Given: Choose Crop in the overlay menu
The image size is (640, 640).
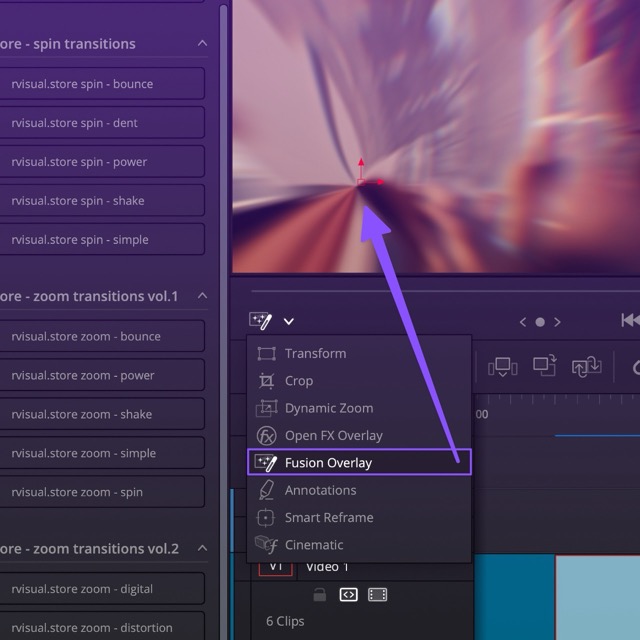Looking at the screenshot, I should [298, 381].
